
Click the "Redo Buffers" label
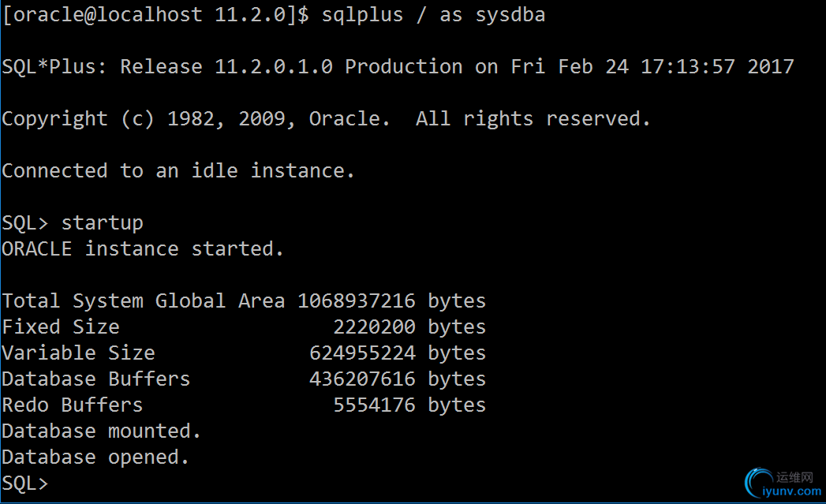73,405
